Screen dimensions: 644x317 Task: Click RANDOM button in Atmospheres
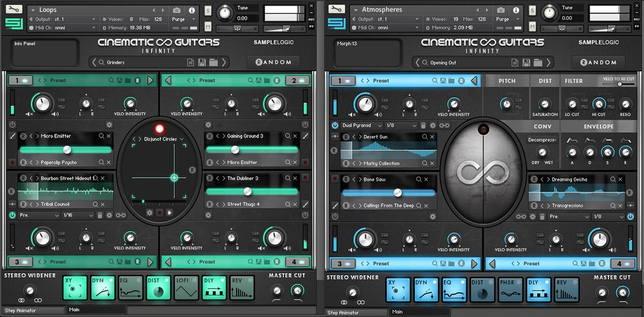598,62
